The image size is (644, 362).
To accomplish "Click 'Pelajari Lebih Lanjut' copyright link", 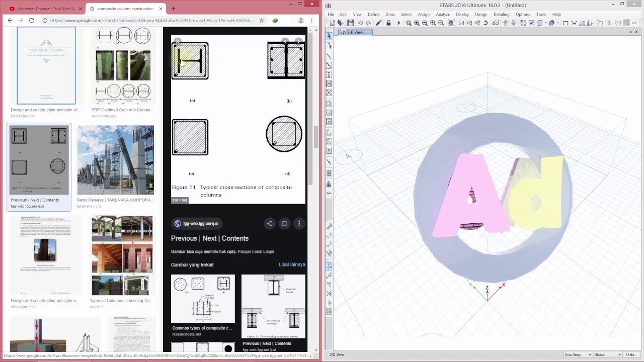I will (256, 251).
